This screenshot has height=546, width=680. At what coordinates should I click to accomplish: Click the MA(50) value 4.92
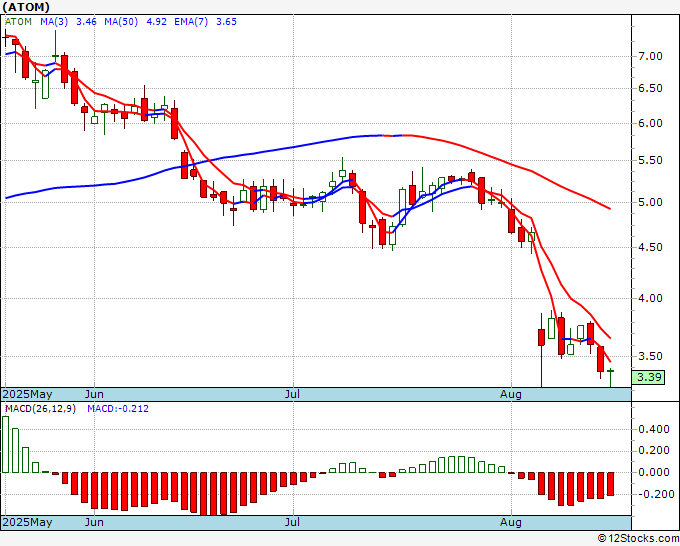pyautogui.click(x=157, y=22)
